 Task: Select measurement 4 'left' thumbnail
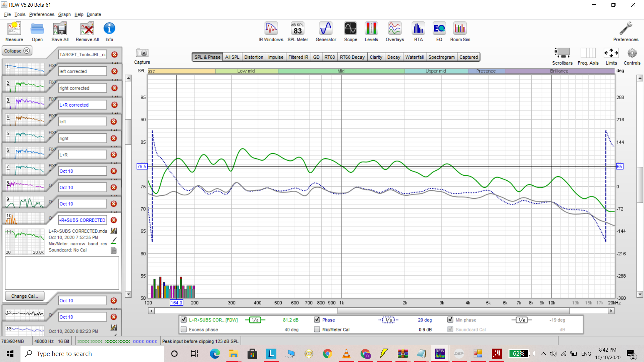pyautogui.click(x=25, y=120)
